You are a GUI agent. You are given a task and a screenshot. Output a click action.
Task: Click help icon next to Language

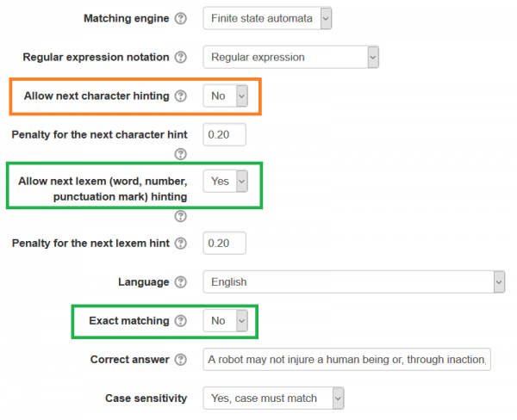180,282
